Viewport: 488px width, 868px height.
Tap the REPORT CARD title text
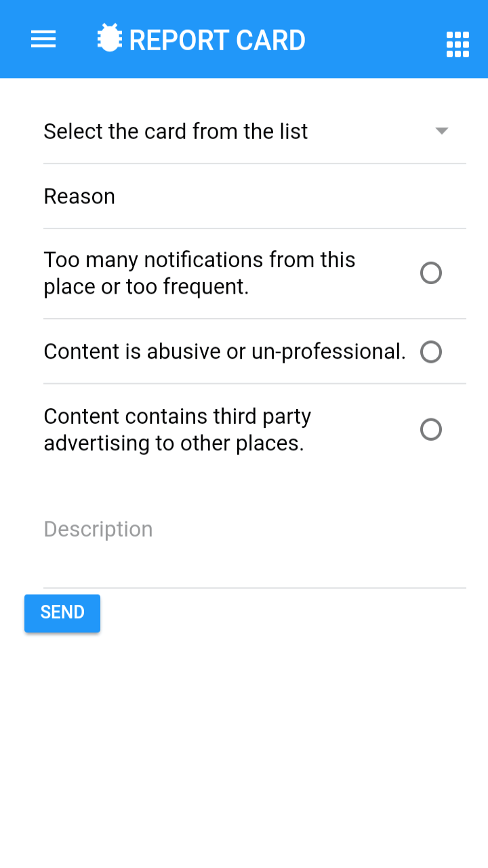coord(217,40)
